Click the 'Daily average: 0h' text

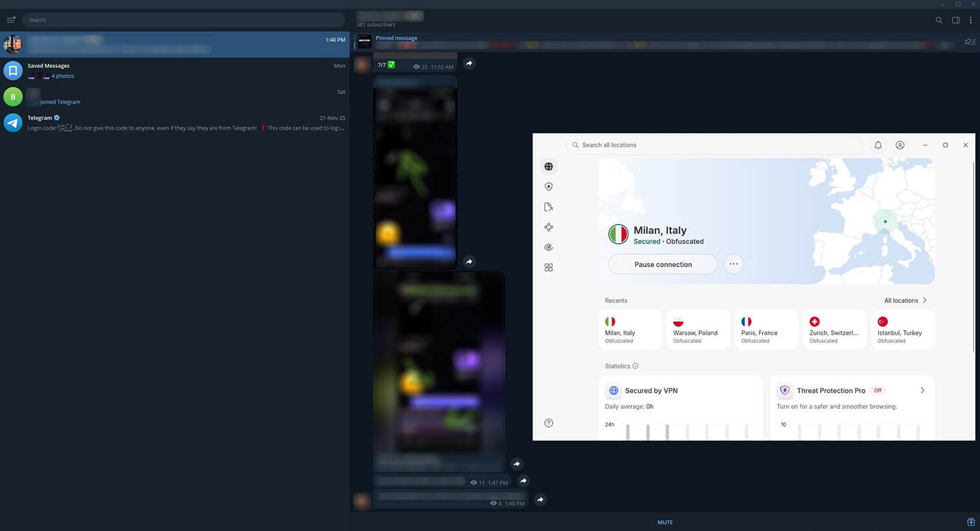tap(629, 407)
